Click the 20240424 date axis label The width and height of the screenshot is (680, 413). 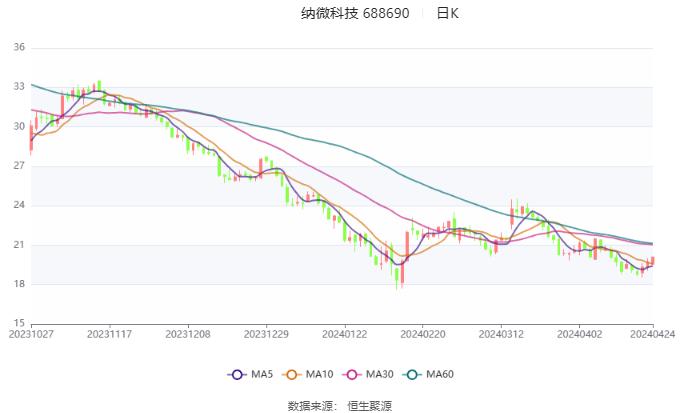[652, 334]
